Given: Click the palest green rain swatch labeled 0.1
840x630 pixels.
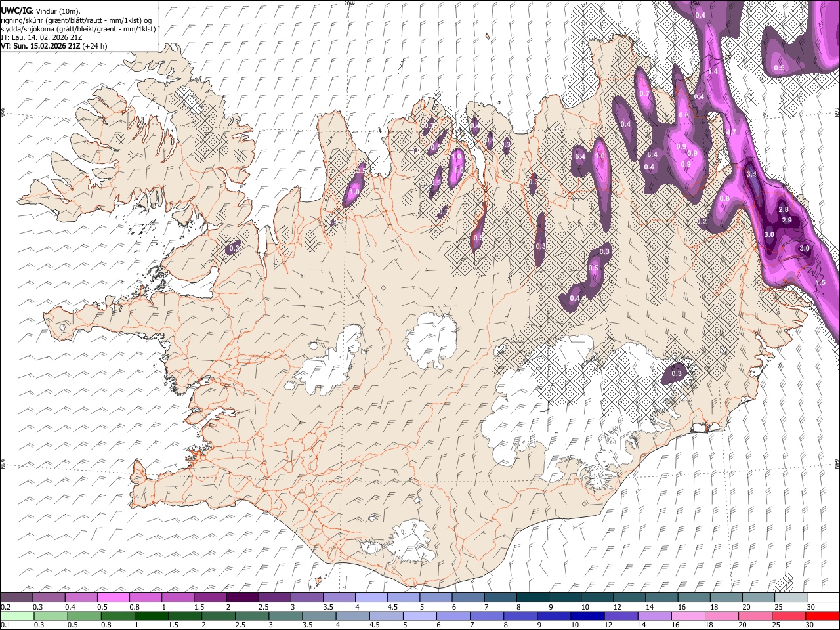Looking at the screenshot, I should [x=17, y=616].
